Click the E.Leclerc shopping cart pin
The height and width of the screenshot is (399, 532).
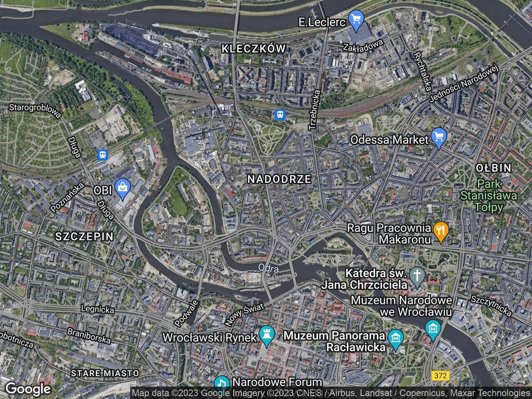pyautogui.click(x=356, y=20)
